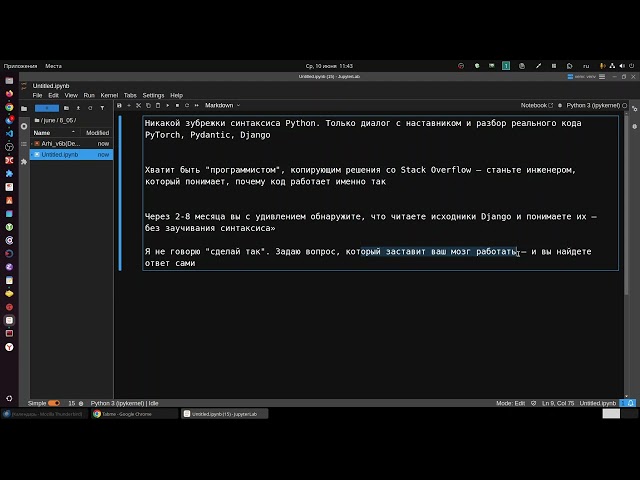Sort files by the Name column header
Screen dimensions: 640x480
[x=54, y=133]
